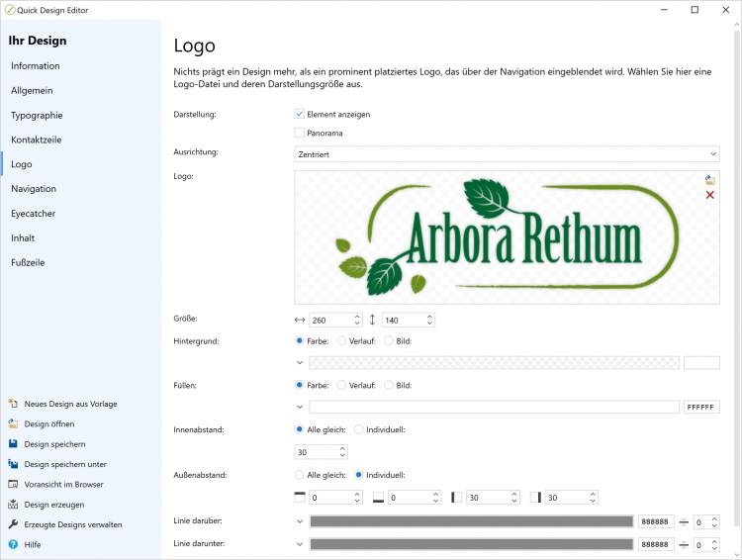This screenshot has width=742, height=560.
Task: Select Verlauf radio for Hintergrund
Action: click(x=342, y=341)
